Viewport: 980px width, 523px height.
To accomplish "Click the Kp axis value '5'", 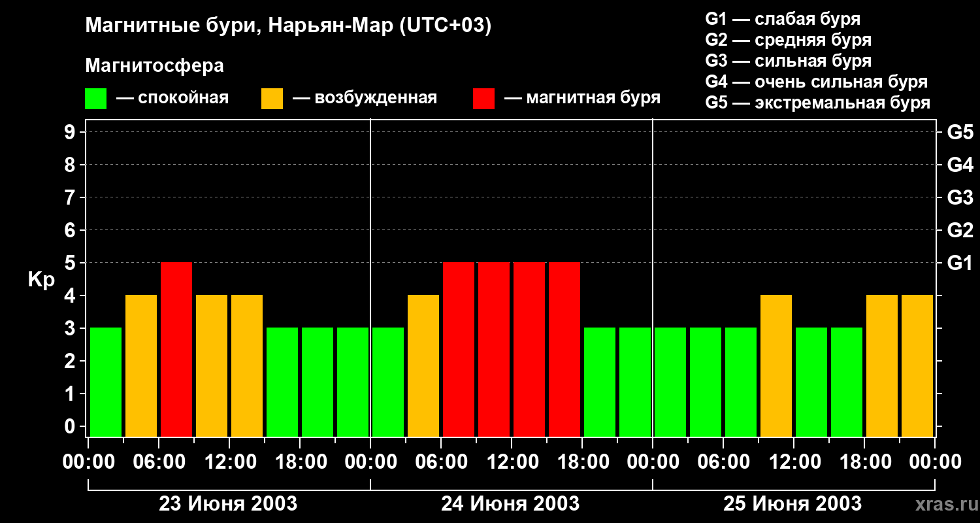I will point(71,263).
